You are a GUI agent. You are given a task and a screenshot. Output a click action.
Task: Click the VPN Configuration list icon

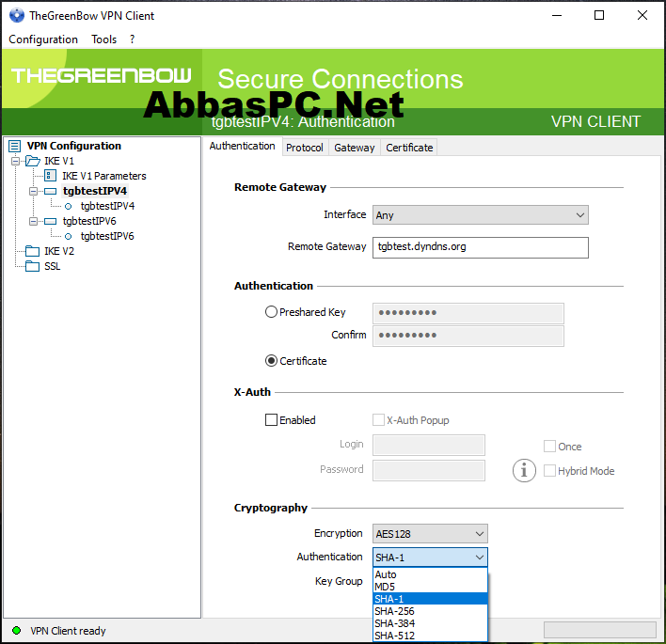click(15, 146)
